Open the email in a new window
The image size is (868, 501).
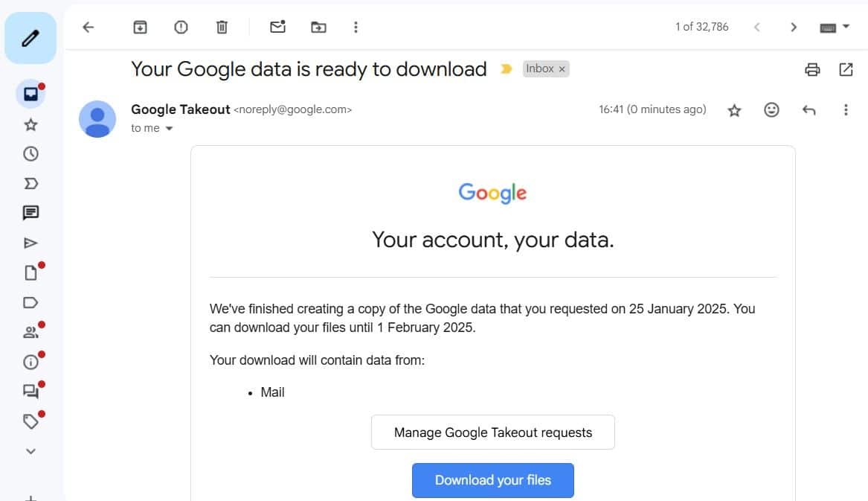[846, 68]
